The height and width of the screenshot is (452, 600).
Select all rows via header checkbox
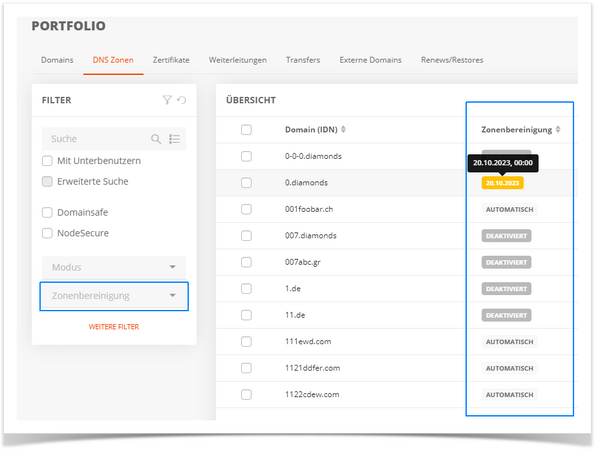pyautogui.click(x=246, y=130)
